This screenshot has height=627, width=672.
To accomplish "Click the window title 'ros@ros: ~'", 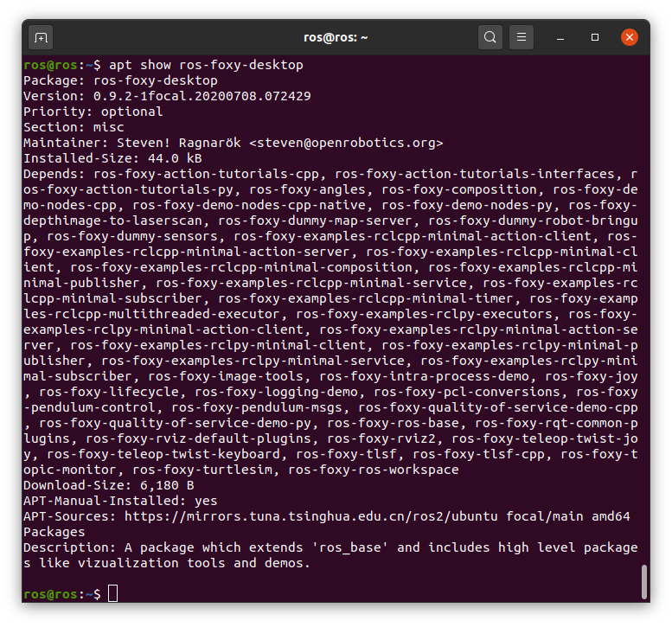I will click(336, 38).
